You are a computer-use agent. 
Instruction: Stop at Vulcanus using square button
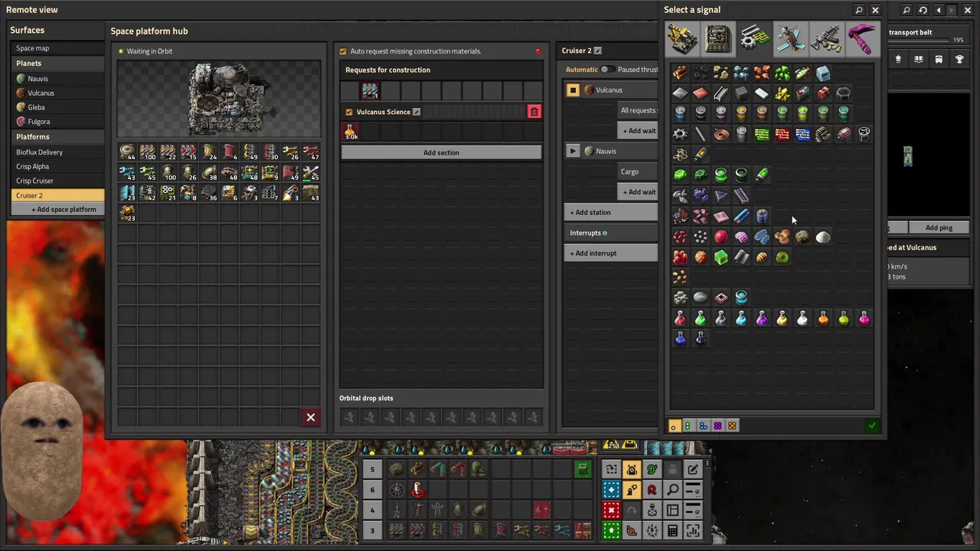pyautogui.click(x=573, y=90)
